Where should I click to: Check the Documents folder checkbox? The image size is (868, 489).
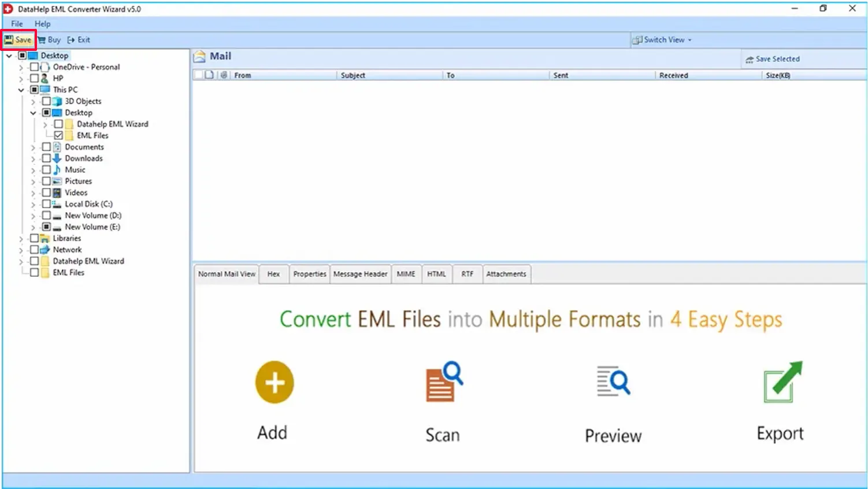[46, 147]
